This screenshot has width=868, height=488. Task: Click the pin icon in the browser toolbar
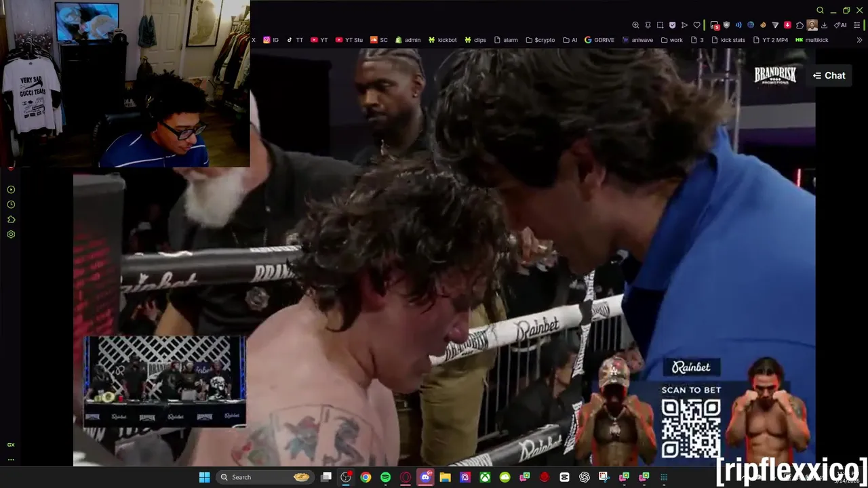(x=648, y=25)
